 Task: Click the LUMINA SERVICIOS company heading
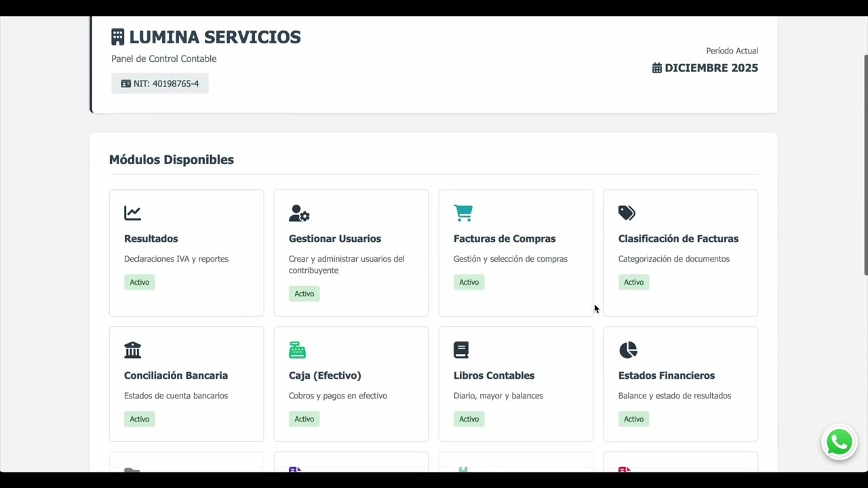click(x=215, y=37)
